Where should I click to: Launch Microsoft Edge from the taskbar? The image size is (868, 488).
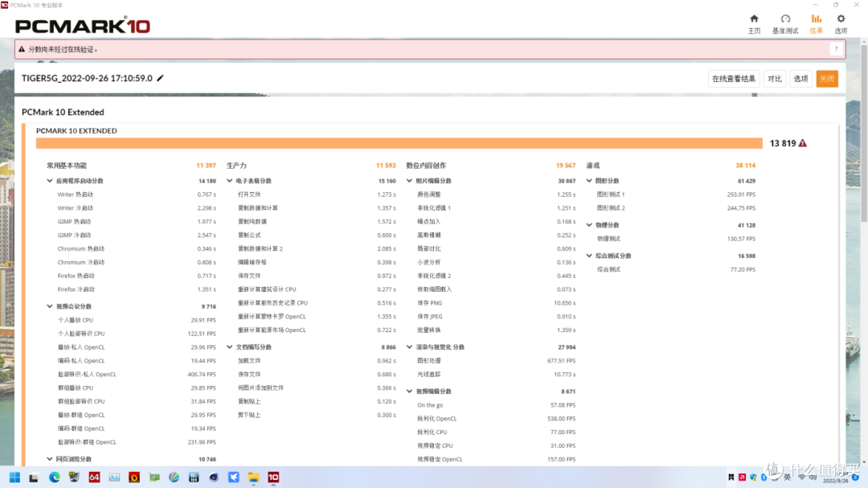(x=55, y=478)
